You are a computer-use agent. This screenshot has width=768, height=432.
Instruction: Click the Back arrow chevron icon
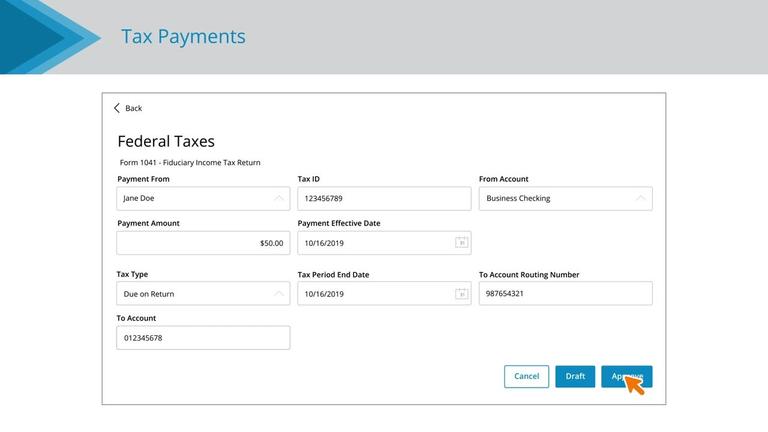tap(117, 108)
